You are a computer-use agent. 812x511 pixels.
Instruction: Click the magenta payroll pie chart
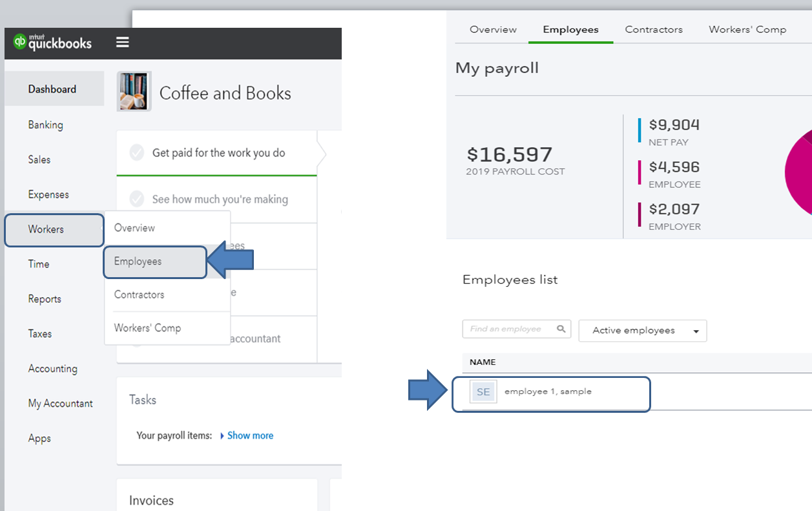click(x=798, y=171)
